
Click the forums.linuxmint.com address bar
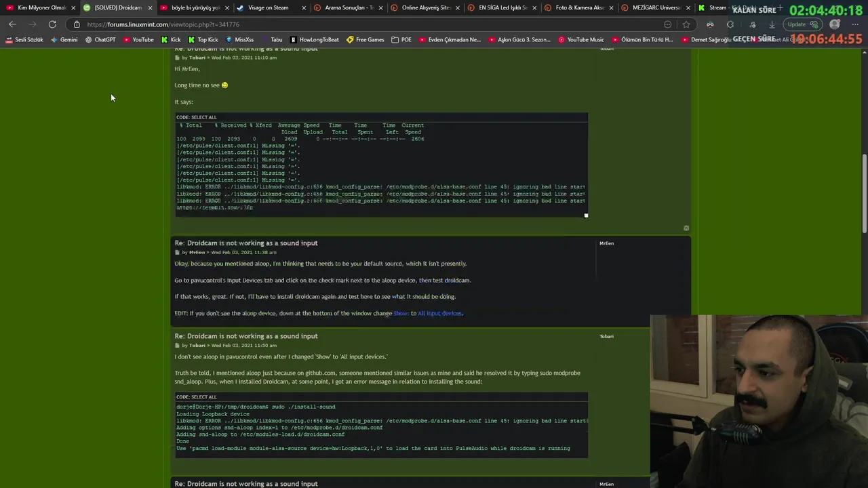pos(366,24)
